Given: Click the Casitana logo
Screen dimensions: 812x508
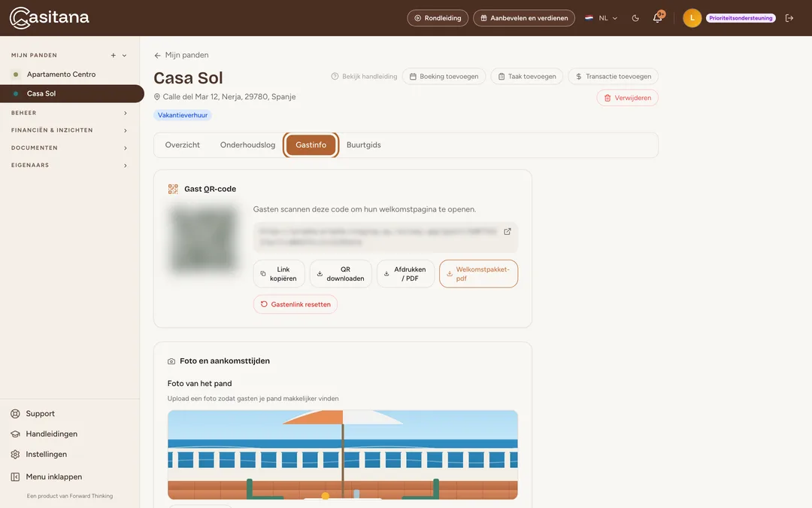Looking at the screenshot, I should point(49,17).
